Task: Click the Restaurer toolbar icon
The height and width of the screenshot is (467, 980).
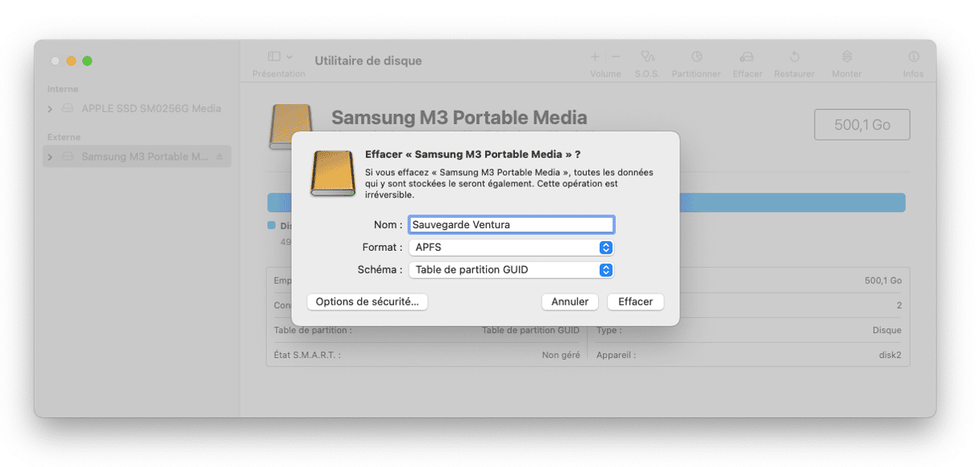Action: [x=794, y=57]
